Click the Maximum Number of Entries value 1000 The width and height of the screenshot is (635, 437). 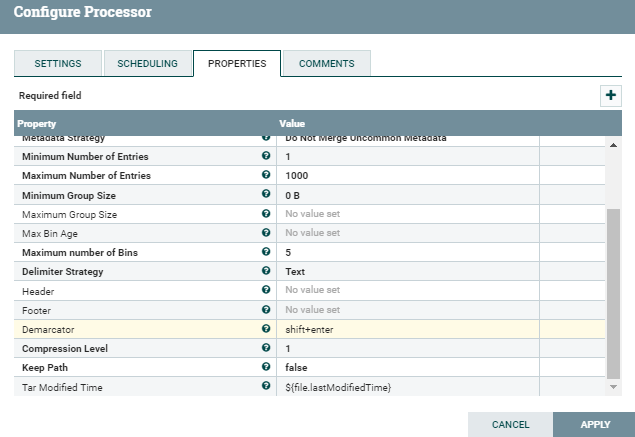pos(408,175)
